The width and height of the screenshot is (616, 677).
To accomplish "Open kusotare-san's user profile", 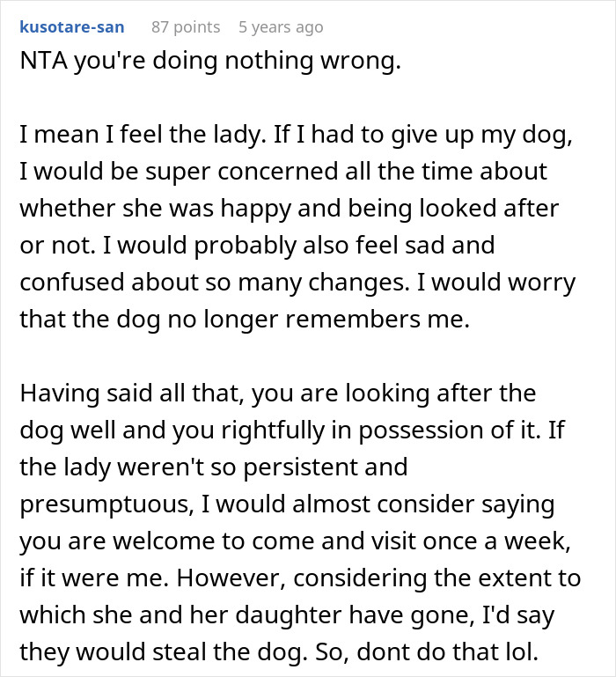I will [71, 27].
